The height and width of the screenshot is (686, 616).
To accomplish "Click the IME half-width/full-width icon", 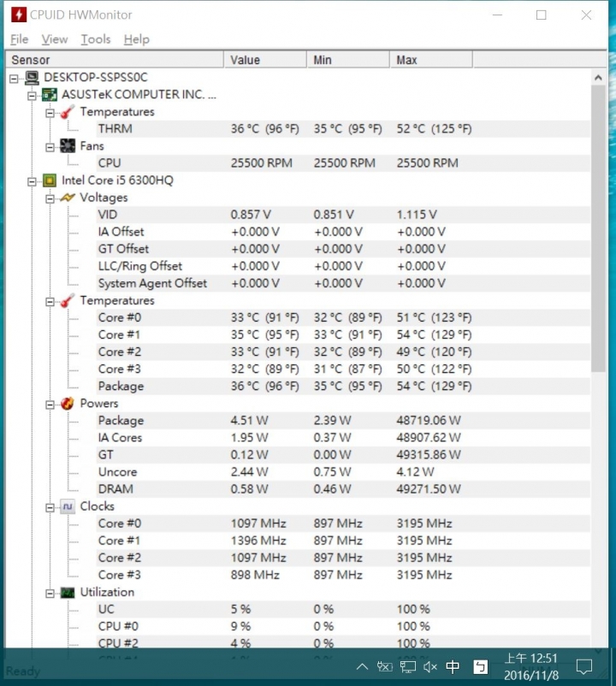I will [x=480, y=666].
